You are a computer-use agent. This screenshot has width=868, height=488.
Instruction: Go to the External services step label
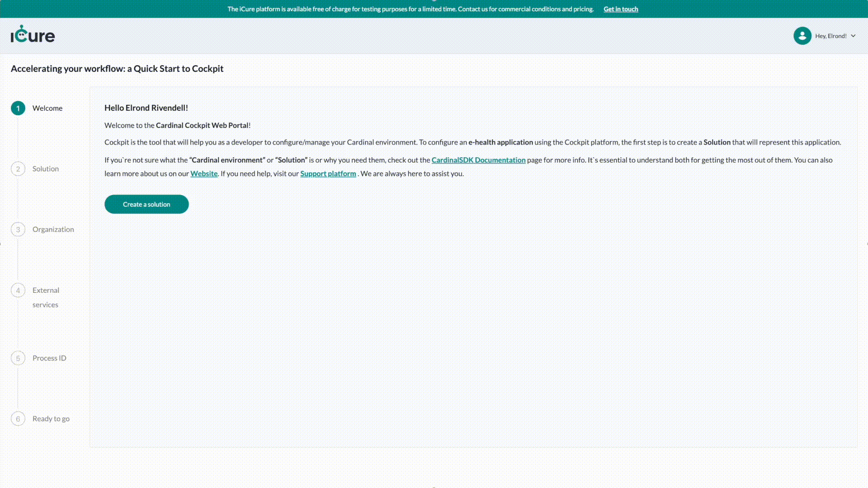point(46,297)
